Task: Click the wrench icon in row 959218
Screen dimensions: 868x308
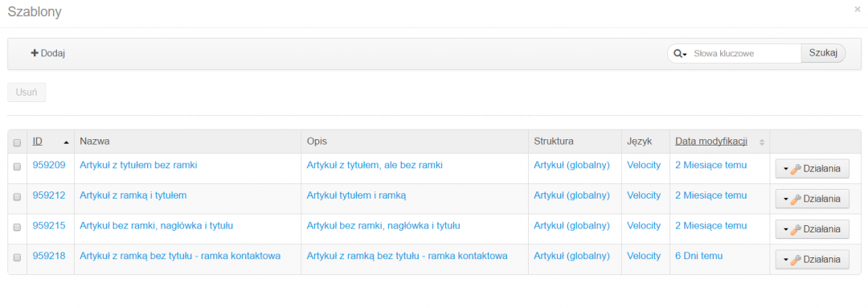Action: pos(795,259)
